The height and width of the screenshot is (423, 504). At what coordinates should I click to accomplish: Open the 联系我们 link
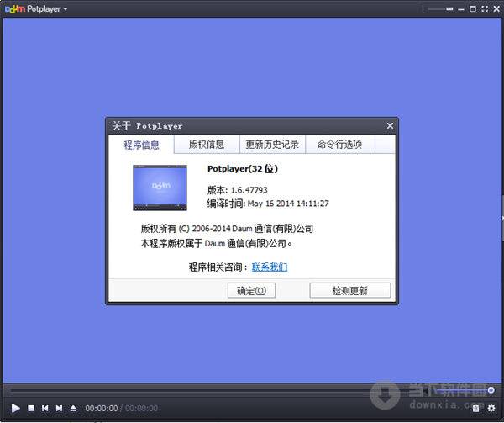coord(270,267)
